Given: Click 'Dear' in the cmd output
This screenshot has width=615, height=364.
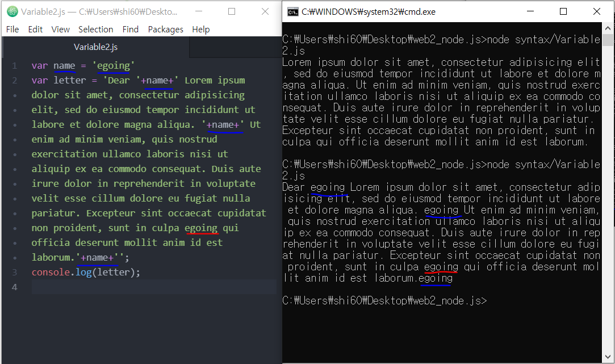Looking at the screenshot, I should pos(294,187).
